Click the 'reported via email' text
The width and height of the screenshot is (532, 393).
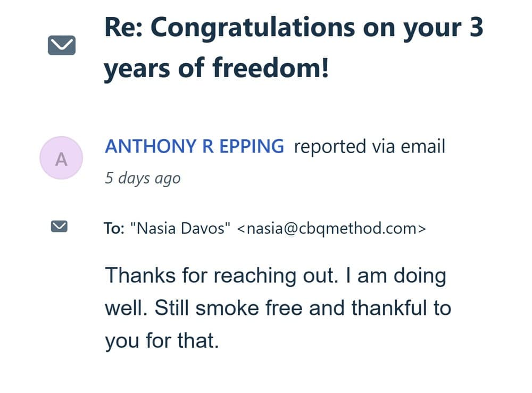click(369, 146)
